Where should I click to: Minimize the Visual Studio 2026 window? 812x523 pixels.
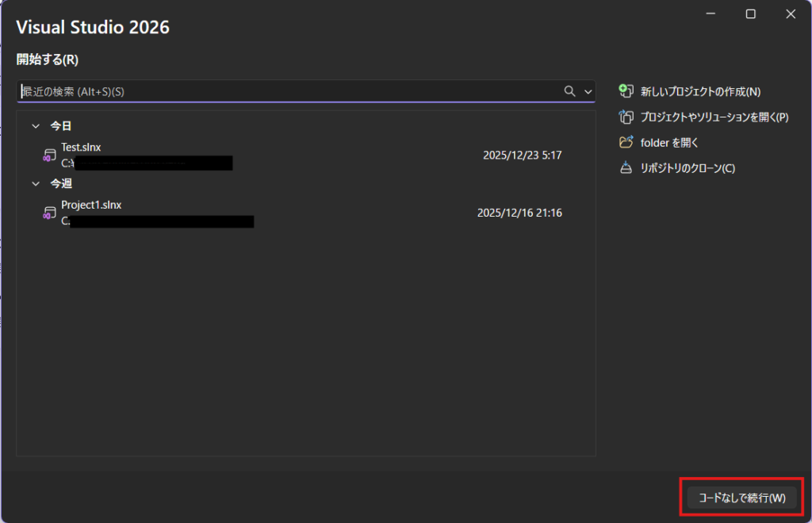(x=711, y=14)
